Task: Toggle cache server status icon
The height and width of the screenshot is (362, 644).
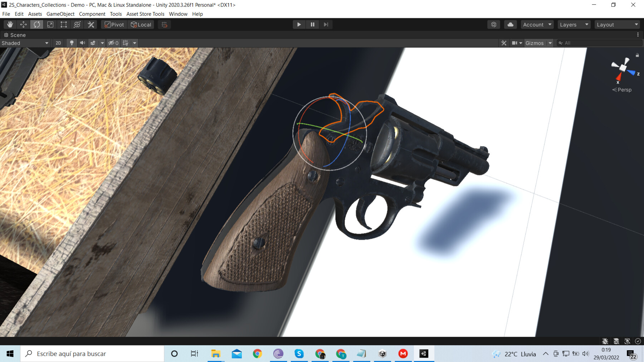Action: pos(616,341)
